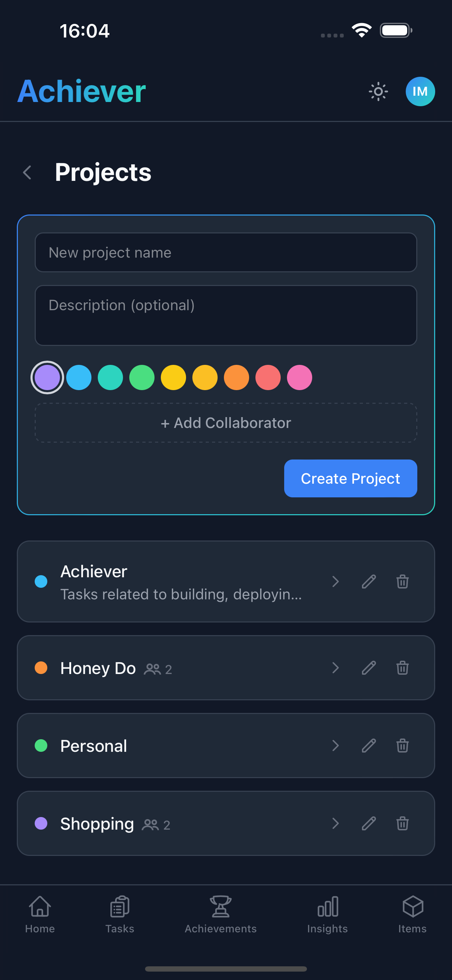Click the trash icon on the Achiever project
Screen dimensions: 452x980
(x=402, y=582)
